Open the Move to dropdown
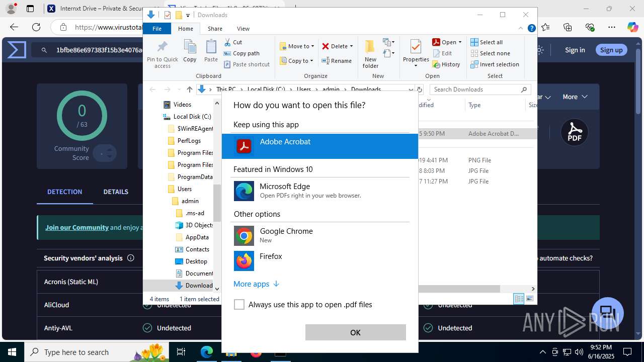 click(x=297, y=46)
